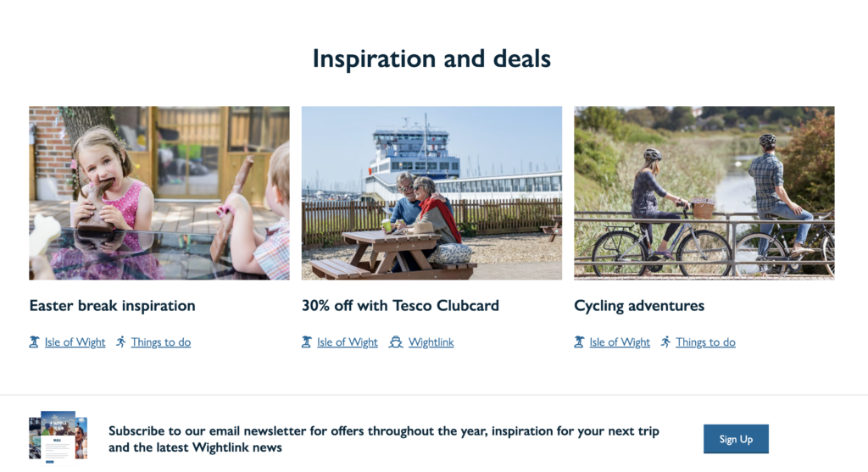The height and width of the screenshot is (472, 868).
Task: Click the island icon under Tesco Clubcard deal
Action: click(307, 342)
